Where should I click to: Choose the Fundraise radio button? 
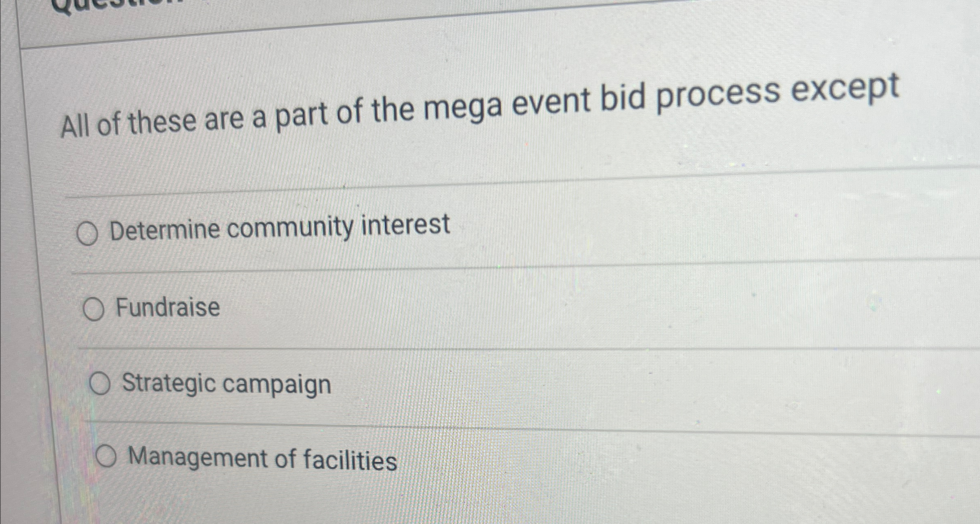pos(93,310)
